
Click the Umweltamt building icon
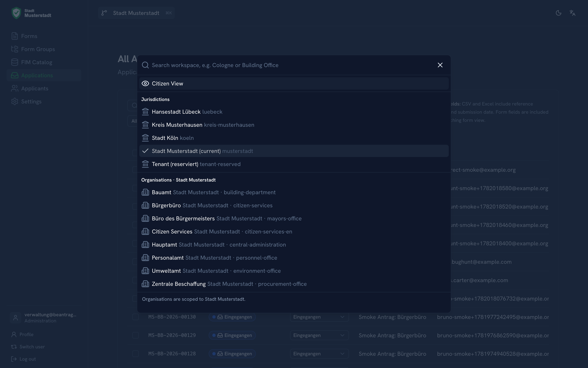click(x=145, y=271)
